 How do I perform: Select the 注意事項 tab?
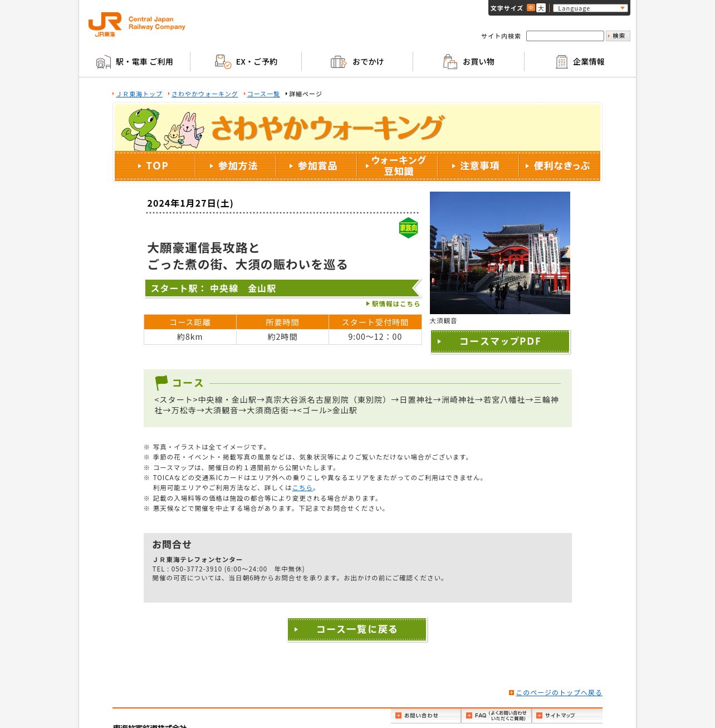pyautogui.click(x=478, y=166)
